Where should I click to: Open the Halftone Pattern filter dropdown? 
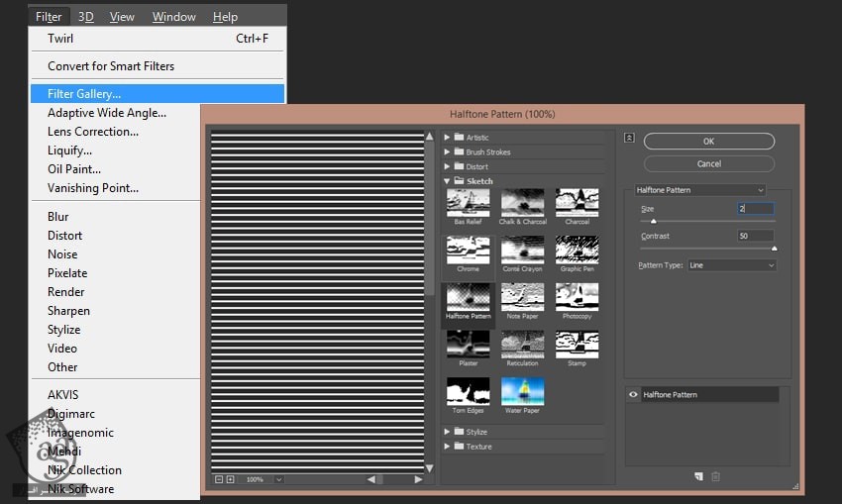(x=699, y=190)
